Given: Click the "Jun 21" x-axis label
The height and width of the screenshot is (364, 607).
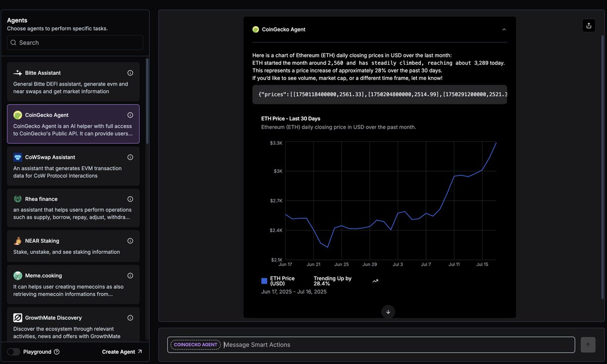Looking at the screenshot, I should 314,264.
